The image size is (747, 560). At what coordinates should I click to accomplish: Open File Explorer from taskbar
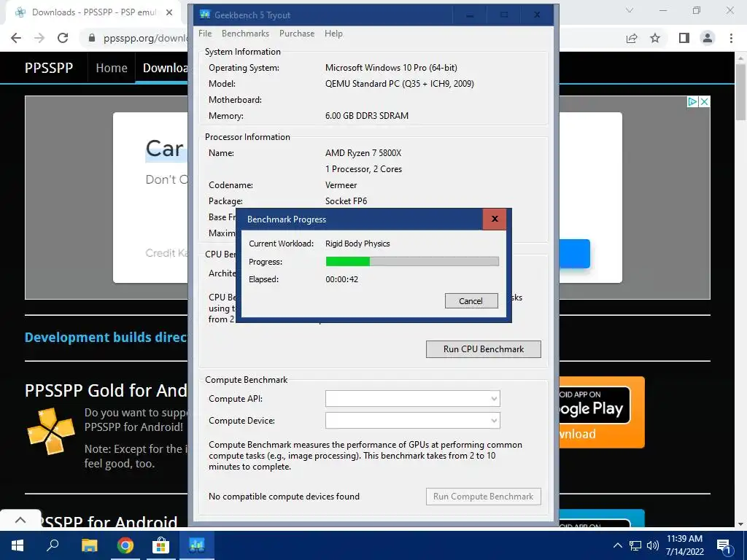[x=89, y=545]
